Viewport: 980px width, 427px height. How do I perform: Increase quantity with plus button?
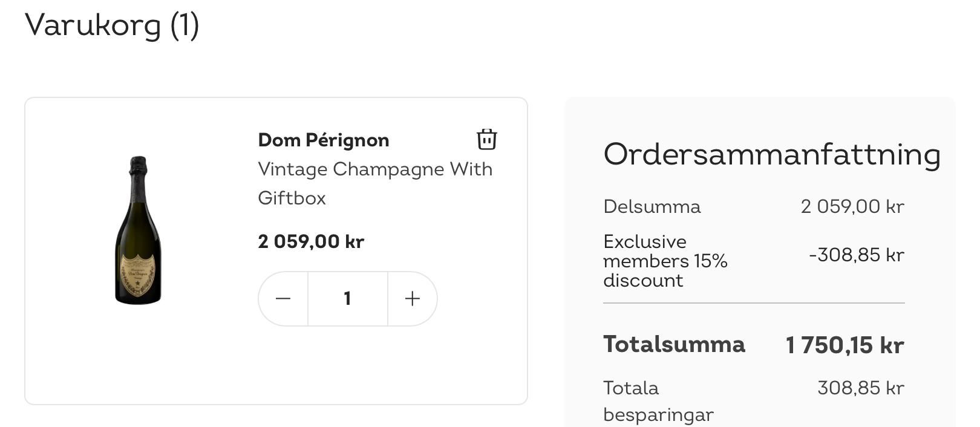tap(412, 299)
